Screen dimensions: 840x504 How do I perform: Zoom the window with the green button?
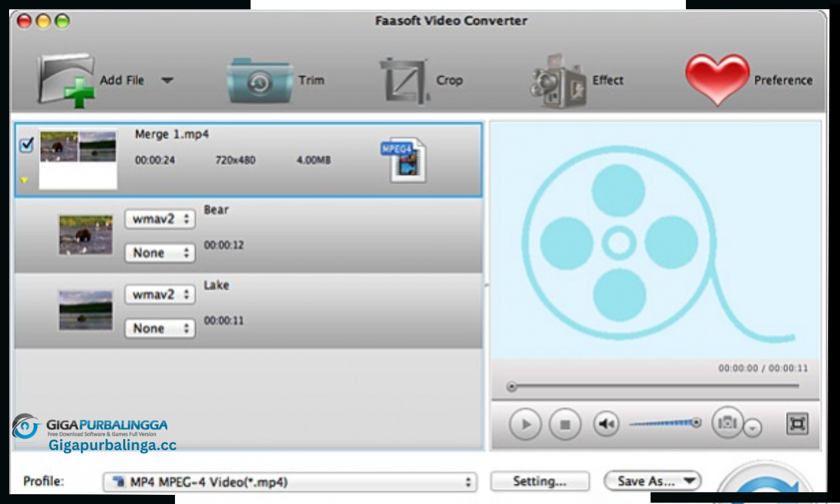coord(62,22)
